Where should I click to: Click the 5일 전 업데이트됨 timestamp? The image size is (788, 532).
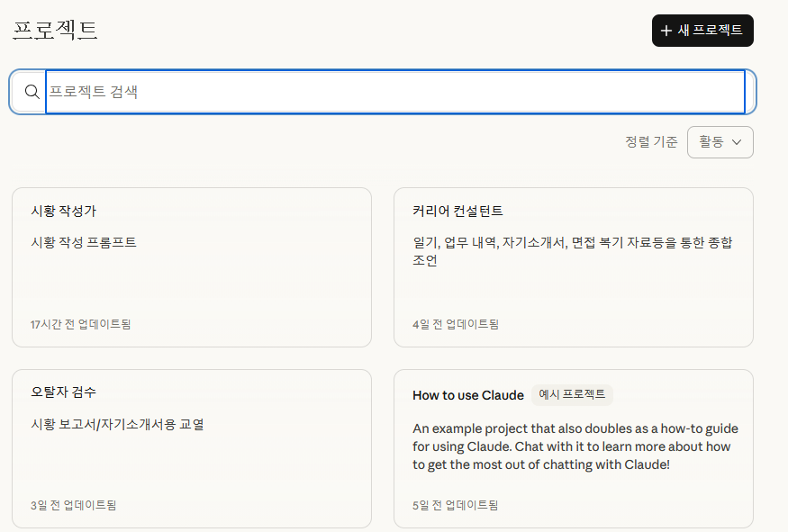click(x=456, y=505)
